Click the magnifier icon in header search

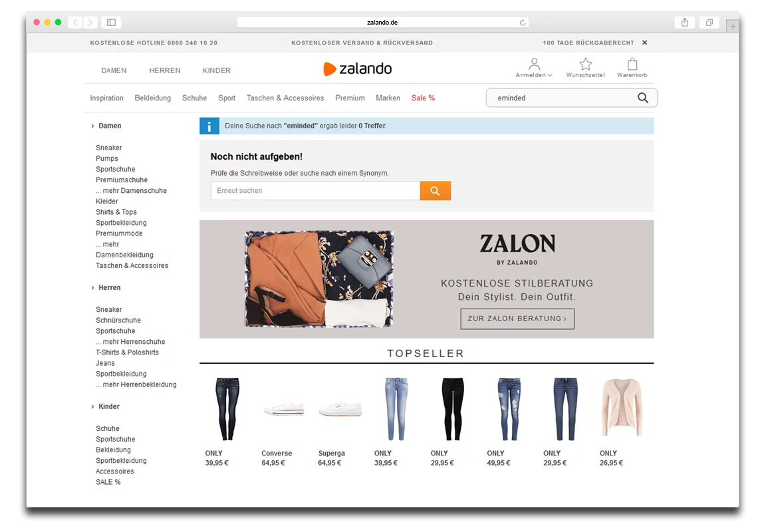point(643,98)
